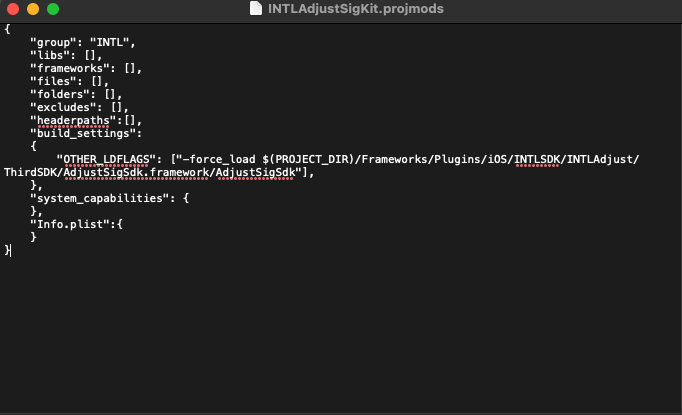Close the INTLAdjustSigKit.projmods window
The image size is (682, 415).
[x=13, y=9]
